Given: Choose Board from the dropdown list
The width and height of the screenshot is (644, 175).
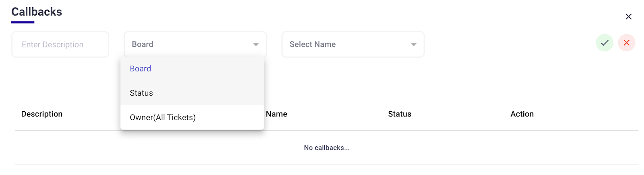Looking at the screenshot, I should [140, 69].
